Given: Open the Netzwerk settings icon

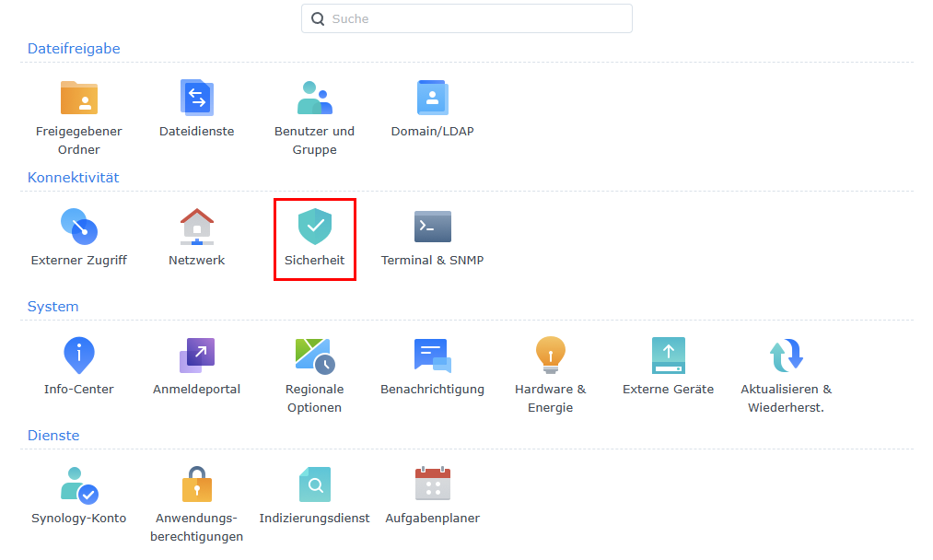Looking at the screenshot, I should (196, 227).
